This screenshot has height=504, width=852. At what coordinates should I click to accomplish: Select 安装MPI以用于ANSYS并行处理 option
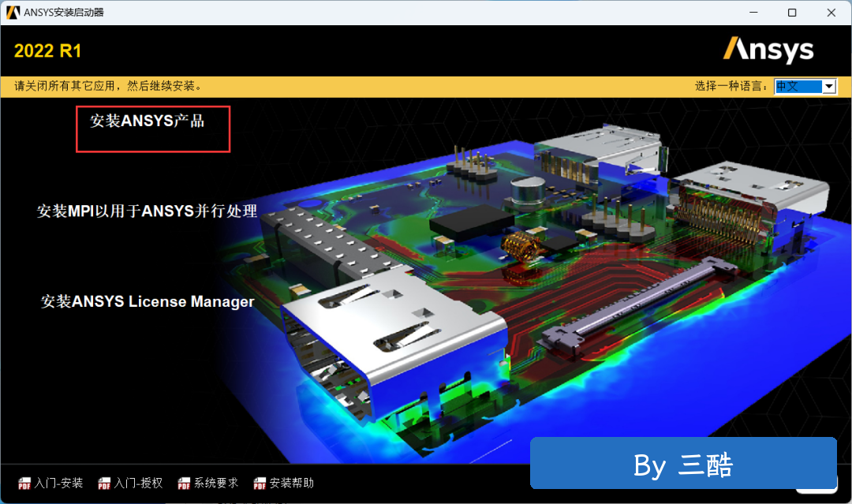[147, 211]
